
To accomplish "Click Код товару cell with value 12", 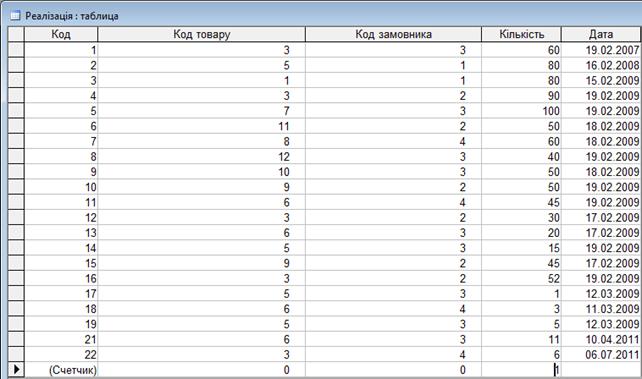I will 201,157.
